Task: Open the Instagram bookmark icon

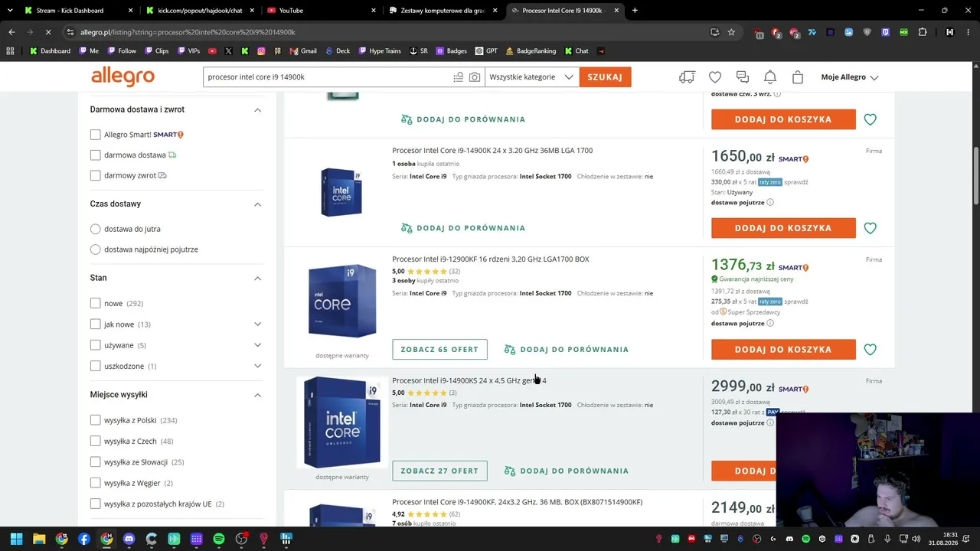Action: pos(261,51)
